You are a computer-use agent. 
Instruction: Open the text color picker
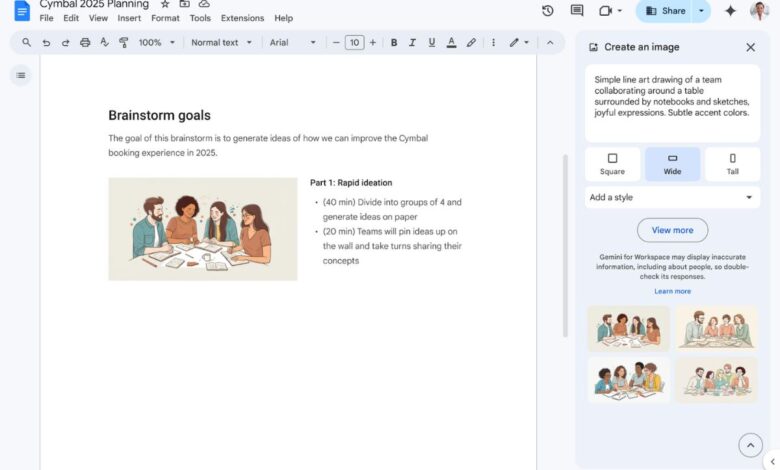pyautogui.click(x=451, y=43)
